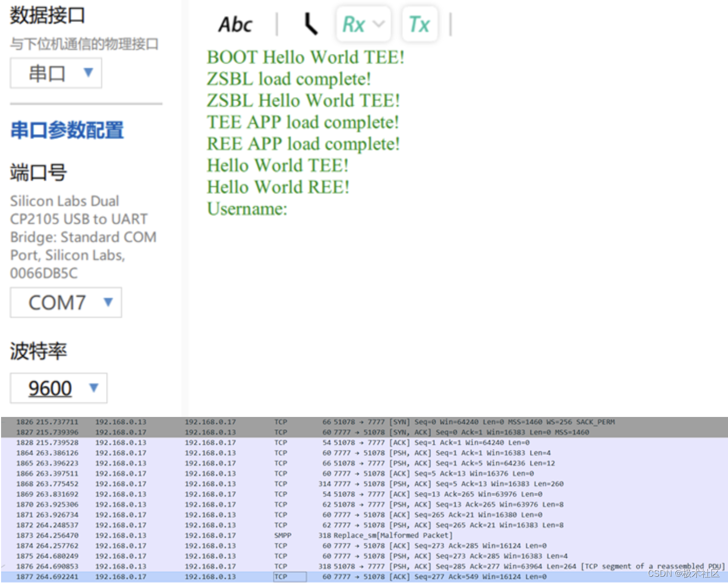
Task: Click the line-ending break icon beside Abc
Action: point(311,24)
